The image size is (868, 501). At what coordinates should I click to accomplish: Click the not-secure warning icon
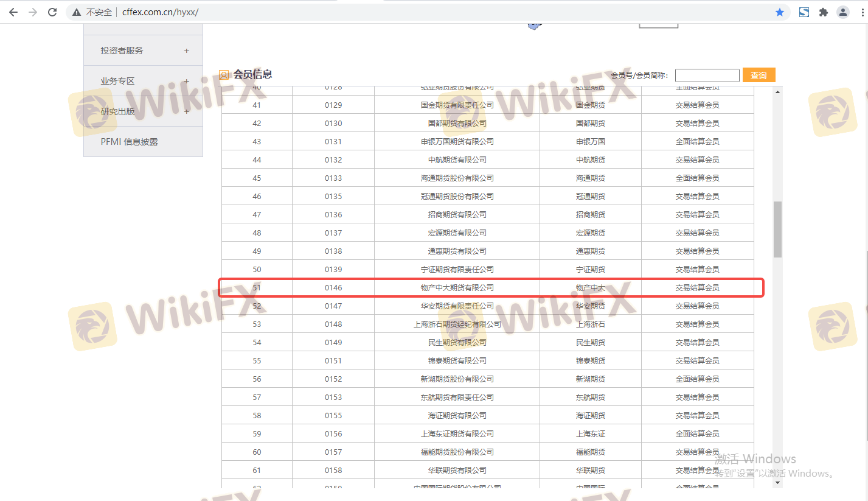[77, 12]
